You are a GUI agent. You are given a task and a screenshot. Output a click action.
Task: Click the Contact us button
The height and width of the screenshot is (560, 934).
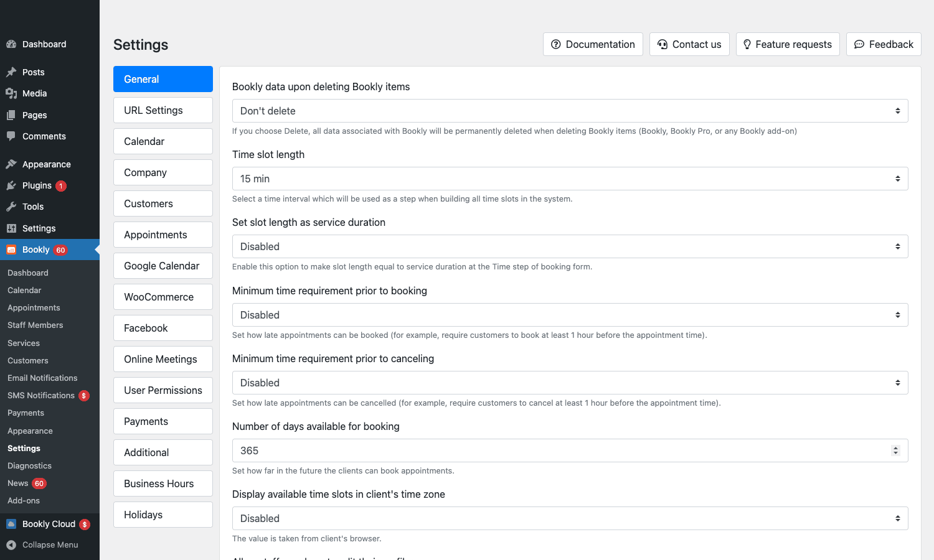pyautogui.click(x=689, y=44)
